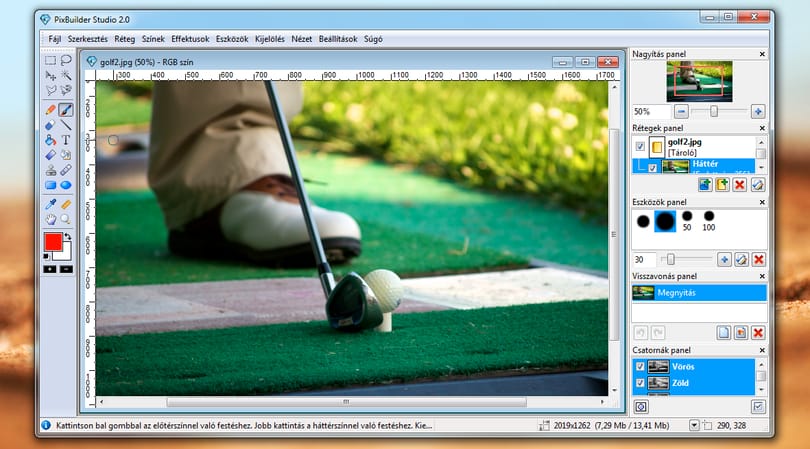This screenshot has height=449, width=810.
Task: Choose the pencil drawing tool
Action: (x=50, y=110)
